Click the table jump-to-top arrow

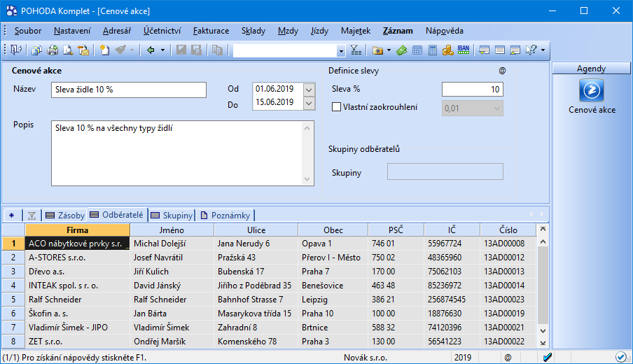(x=543, y=229)
